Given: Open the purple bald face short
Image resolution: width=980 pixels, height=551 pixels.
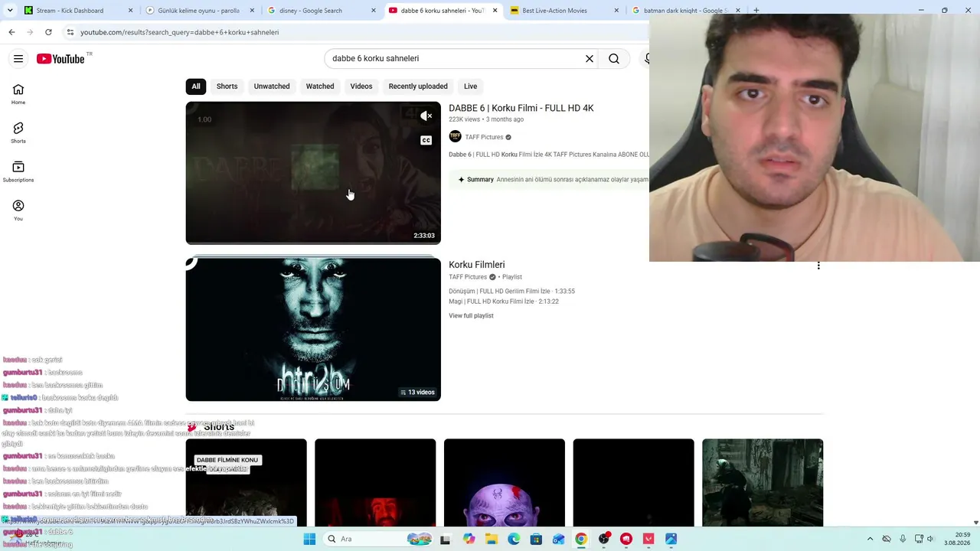Looking at the screenshot, I should [505, 482].
